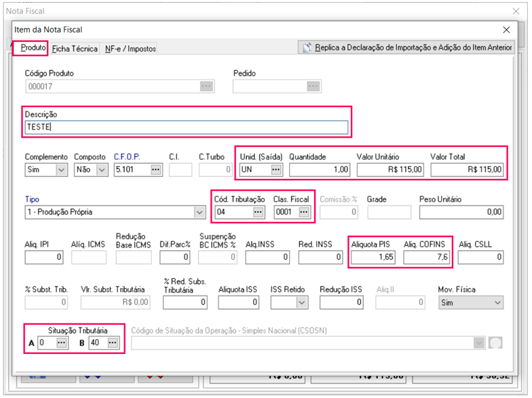
Task: Click the Código Produto lookup ellipsis button
Action: [206, 86]
